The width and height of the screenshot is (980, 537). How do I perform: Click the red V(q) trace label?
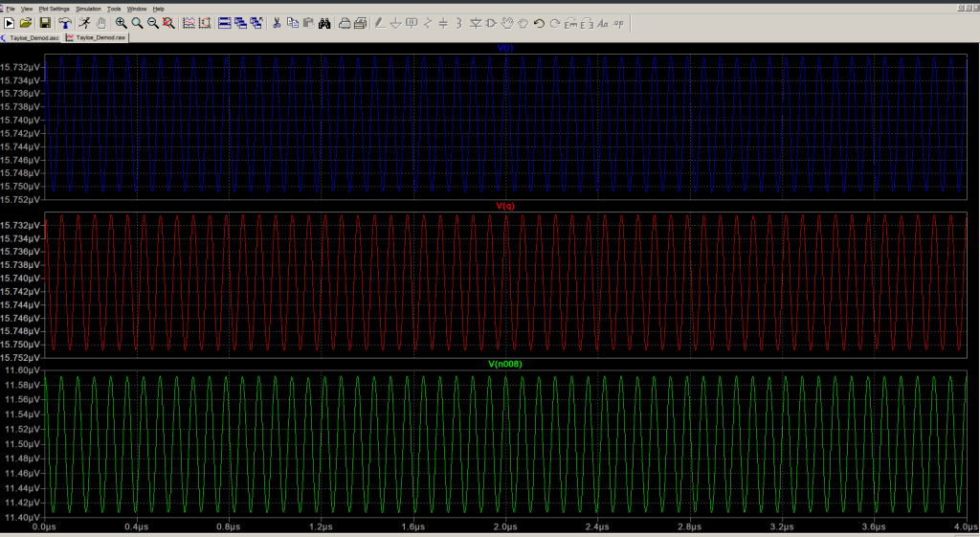pos(504,206)
